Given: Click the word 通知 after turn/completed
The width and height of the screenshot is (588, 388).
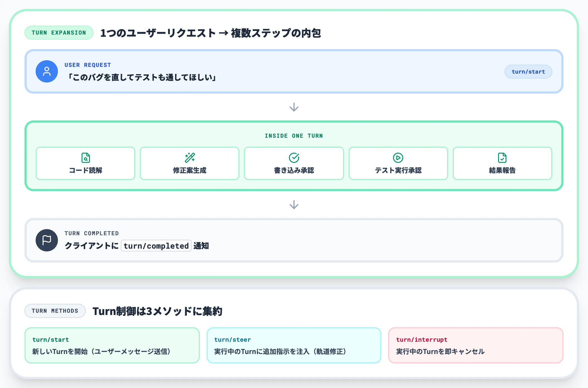Looking at the screenshot, I should (x=201, y=246).
